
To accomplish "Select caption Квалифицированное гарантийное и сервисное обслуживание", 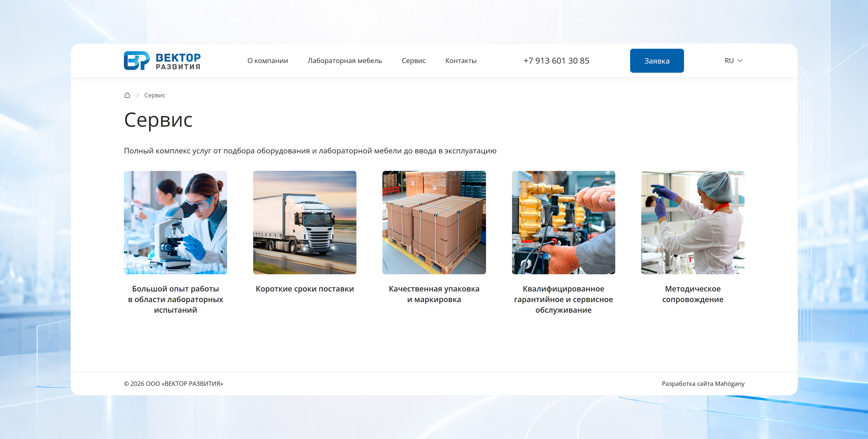I will point(563,299).
